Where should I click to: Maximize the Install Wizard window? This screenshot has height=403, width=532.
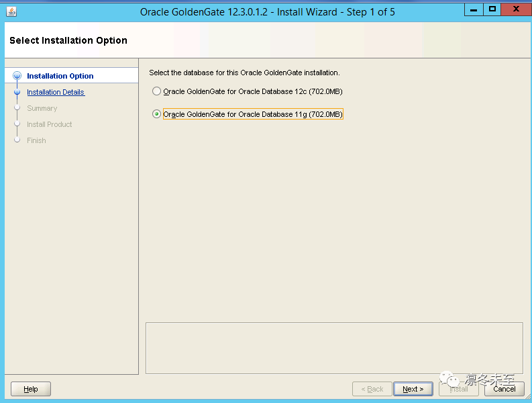492,9
